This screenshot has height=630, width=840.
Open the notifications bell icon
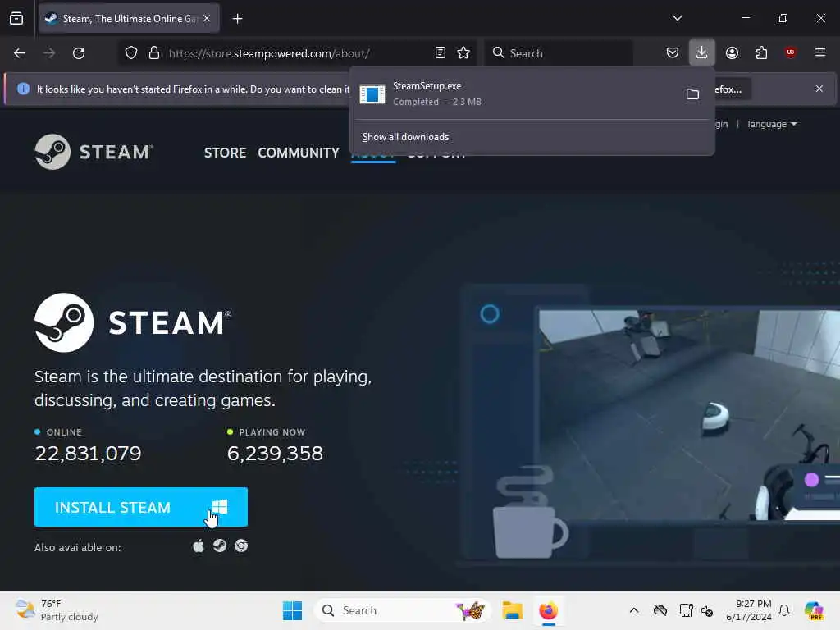pos(784,610)
